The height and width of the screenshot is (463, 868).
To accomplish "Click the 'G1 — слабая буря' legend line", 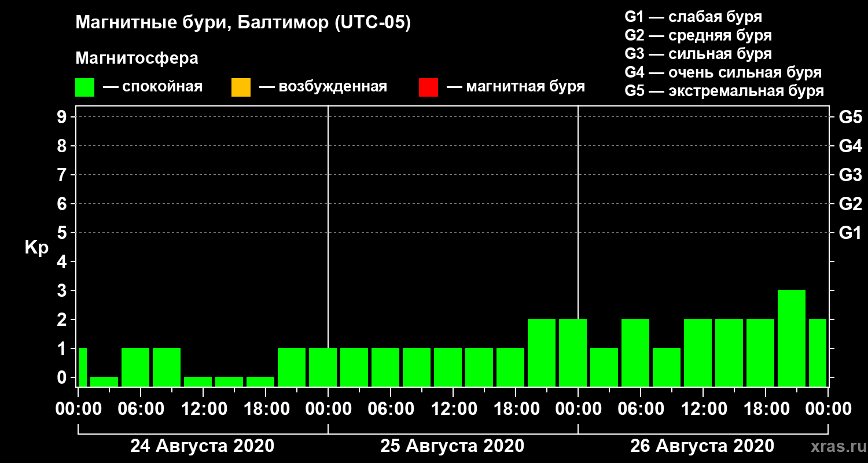I will click(693, 17).
